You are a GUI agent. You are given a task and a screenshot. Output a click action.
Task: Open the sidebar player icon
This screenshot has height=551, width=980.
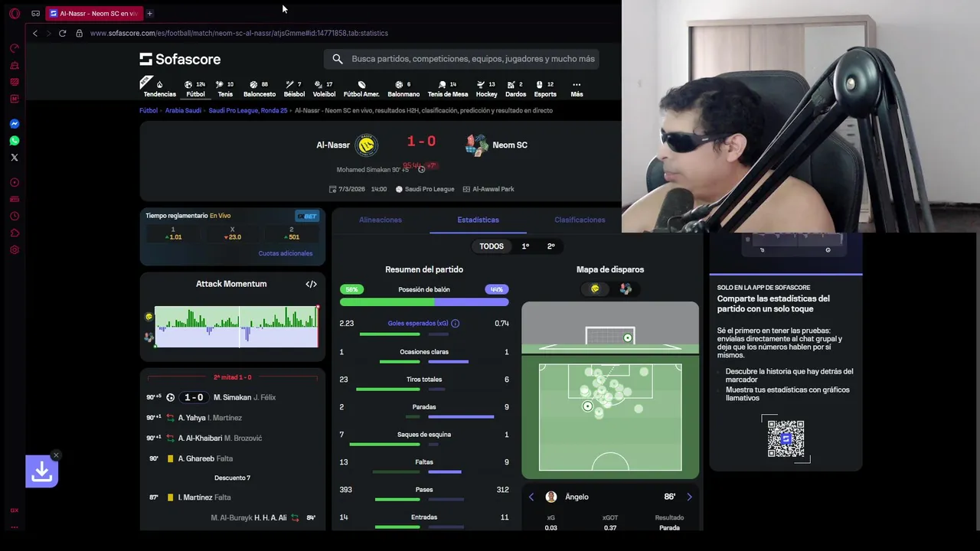pos(15,182)
